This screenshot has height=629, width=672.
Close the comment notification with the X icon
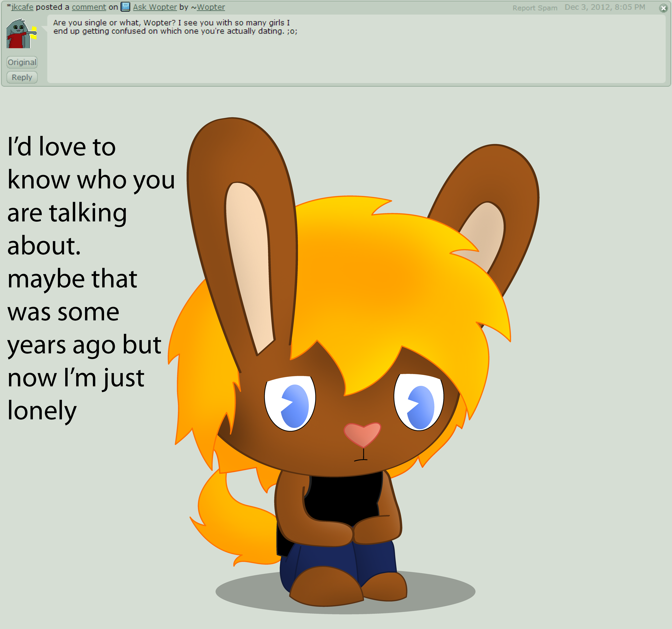click(663, 8)
